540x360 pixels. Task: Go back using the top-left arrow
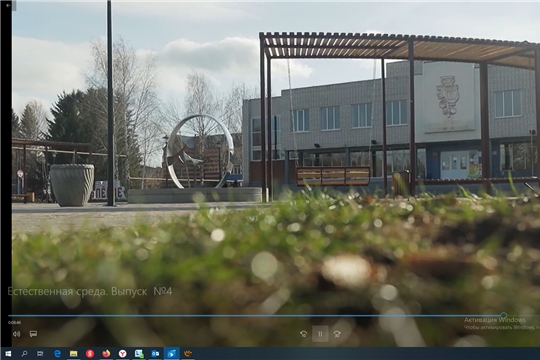pos(8,5)
